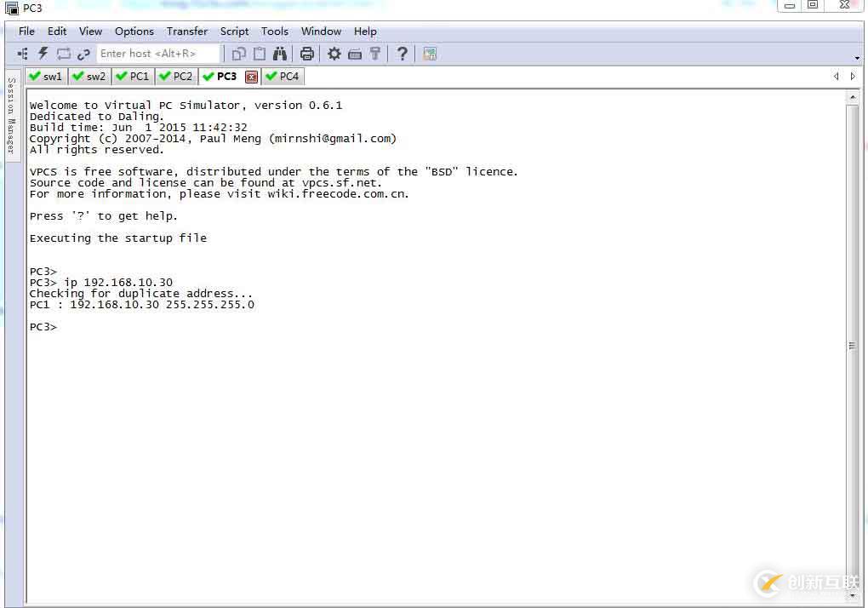Screen dimensions: 868x608
Task: Click the email mirnshi@gmail.com text
Action: [x=333, y=139]
